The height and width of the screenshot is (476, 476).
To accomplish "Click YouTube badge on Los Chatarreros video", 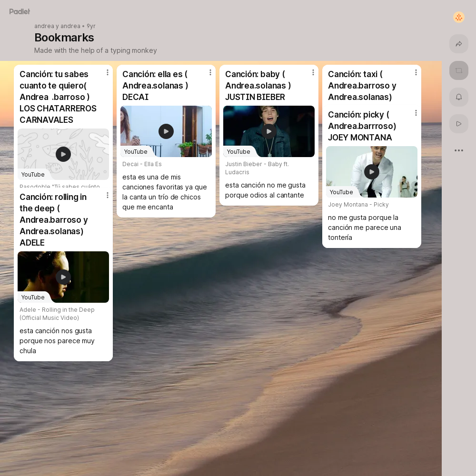I will (33, 175).
